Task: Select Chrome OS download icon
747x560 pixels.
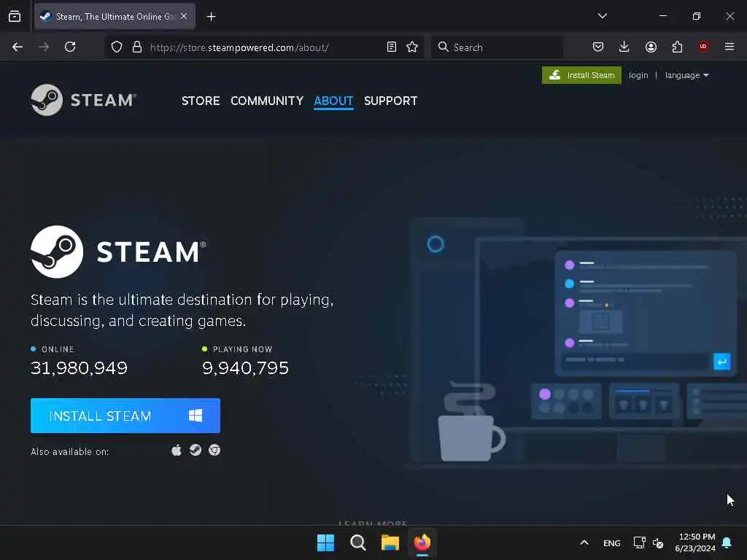Action: point(214,450)
